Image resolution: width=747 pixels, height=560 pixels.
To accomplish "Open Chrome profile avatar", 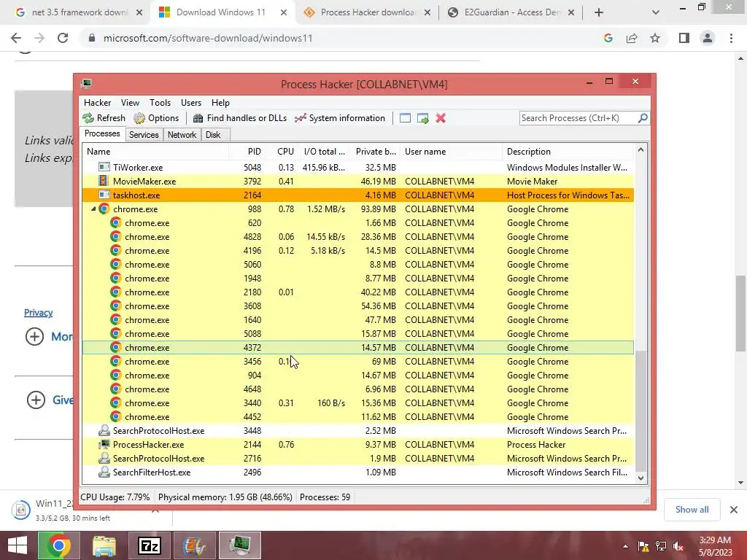I will tap(708, 38).
